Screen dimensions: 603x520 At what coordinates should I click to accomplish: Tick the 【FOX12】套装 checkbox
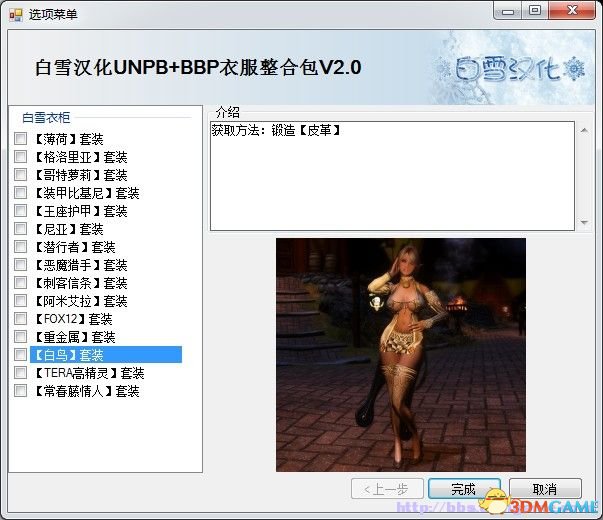[20, 318]
